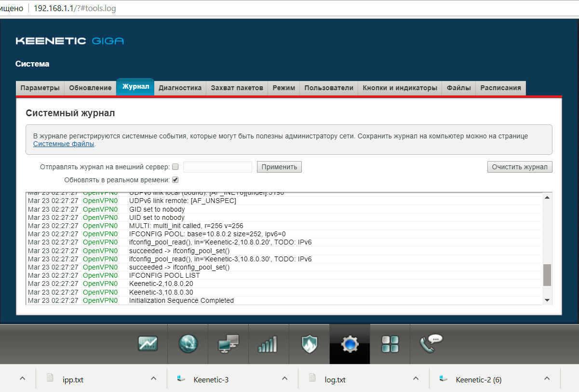The width and height of the screenshot is (579, 392).
Task: Switch to the Диагностика tab
Action: [x=180, y=88]
